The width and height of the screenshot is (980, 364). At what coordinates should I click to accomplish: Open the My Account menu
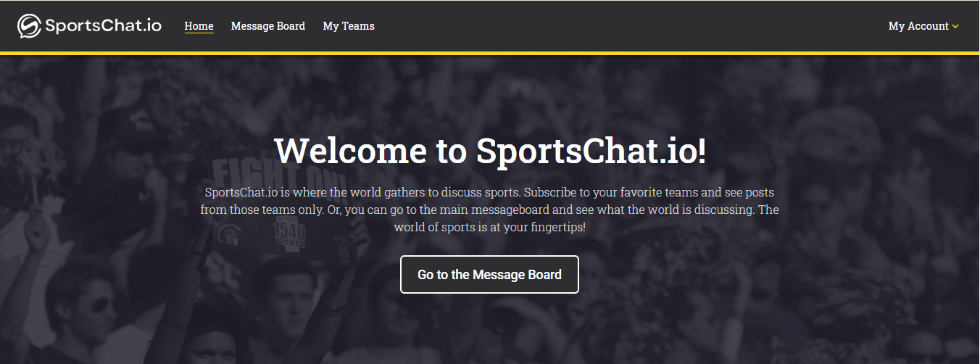click(x=918, y=26)
